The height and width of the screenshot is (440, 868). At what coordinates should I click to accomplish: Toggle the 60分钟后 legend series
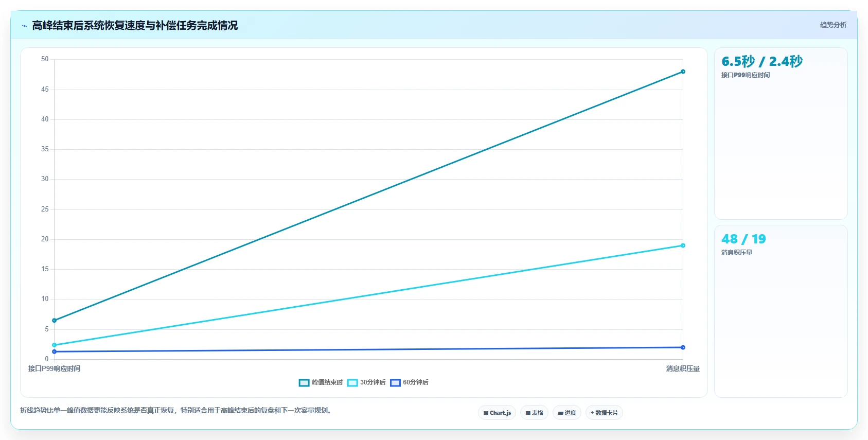click(x=409, y=382)
